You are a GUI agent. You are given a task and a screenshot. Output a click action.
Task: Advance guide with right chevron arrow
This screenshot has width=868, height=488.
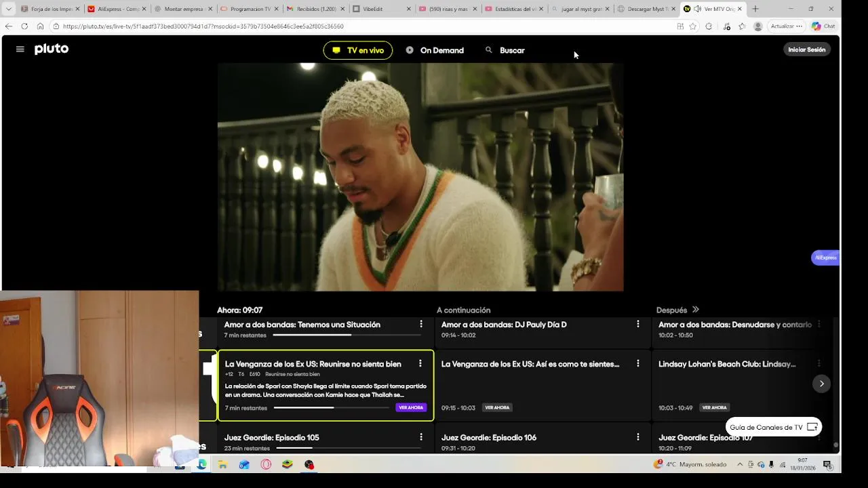(x=821, y=384)
